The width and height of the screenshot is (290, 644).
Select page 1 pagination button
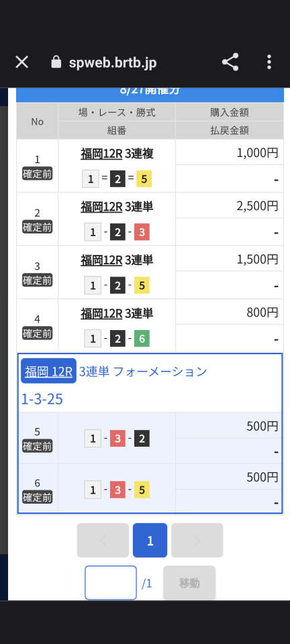[150, 540]
